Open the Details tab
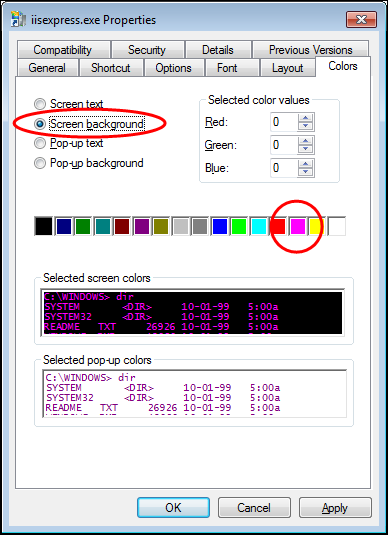The width and height of the screenshot is (388, 535). (x=218, y=50)
